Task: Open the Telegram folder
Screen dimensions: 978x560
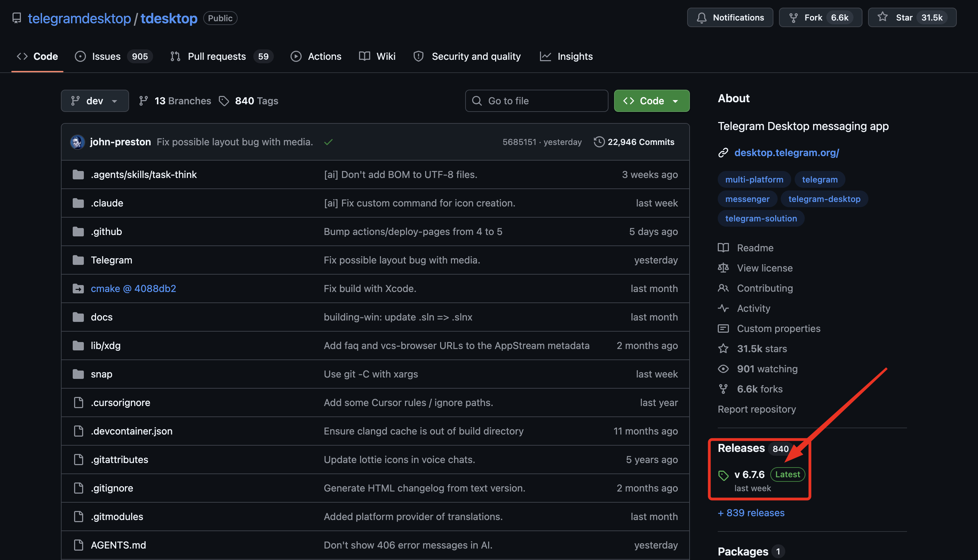Action: pos(111,260)
